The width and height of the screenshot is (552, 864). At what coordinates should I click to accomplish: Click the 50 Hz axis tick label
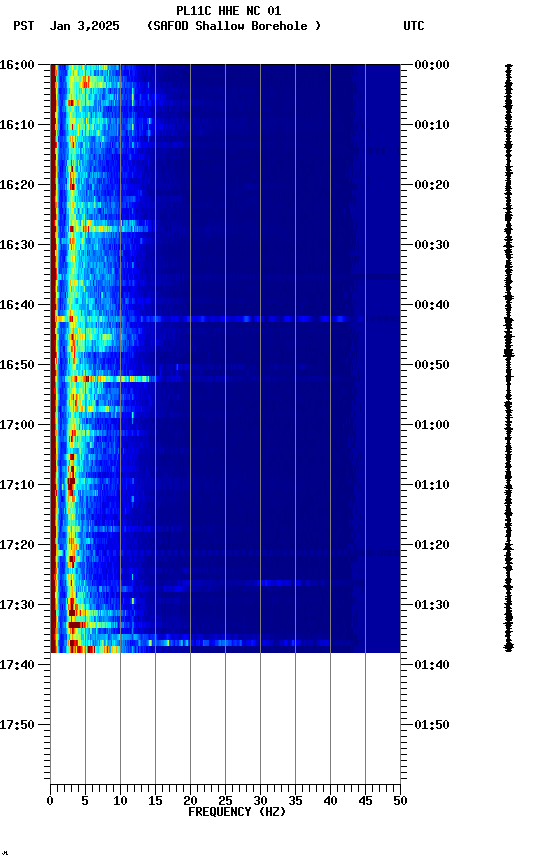tap(400, 801)
